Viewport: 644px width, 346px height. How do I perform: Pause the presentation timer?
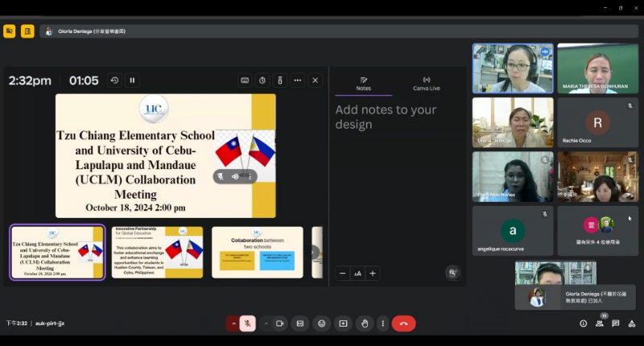pos(133,80)
